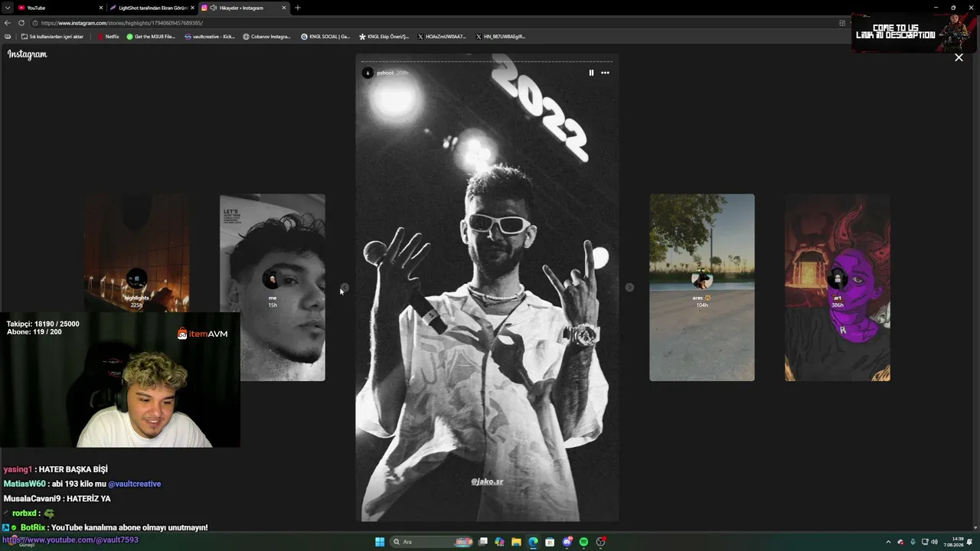Open the volume tray icon
This screenshot has height=551, width=980.
934,542
